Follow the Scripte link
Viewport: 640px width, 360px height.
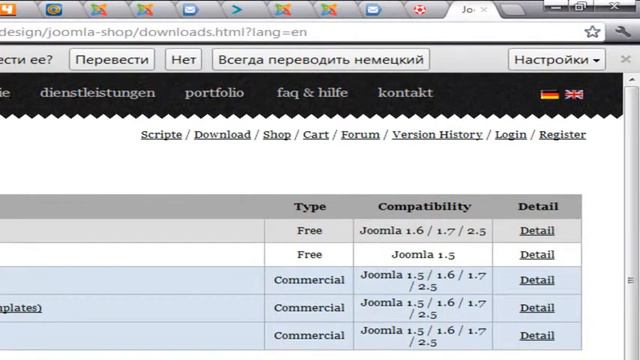tap(161, 135)
